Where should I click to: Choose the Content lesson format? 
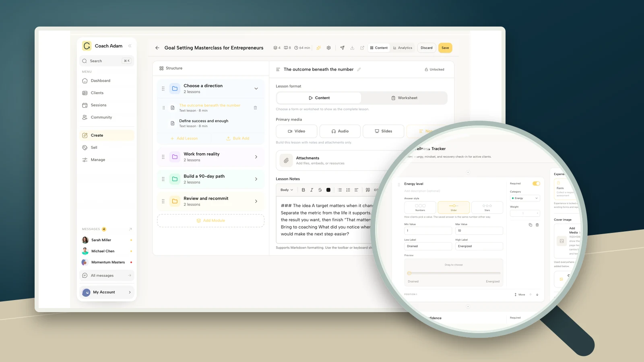click(x=319, y=98)
